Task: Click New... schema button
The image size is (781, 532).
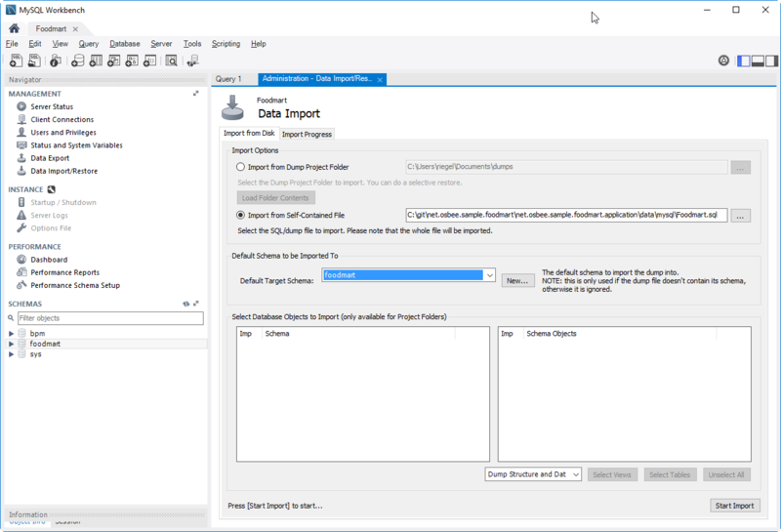Action: pyautogui.click(x=517, y=281)
